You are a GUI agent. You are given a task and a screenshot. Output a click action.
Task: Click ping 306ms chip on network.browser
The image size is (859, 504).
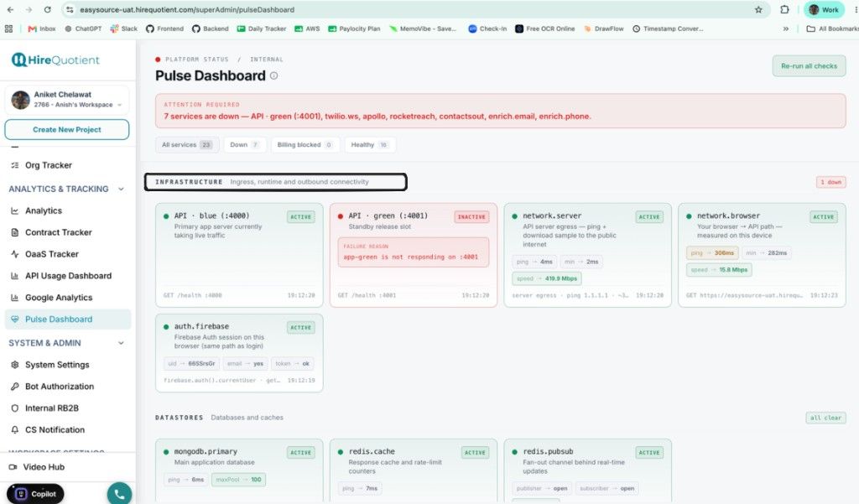712,253
